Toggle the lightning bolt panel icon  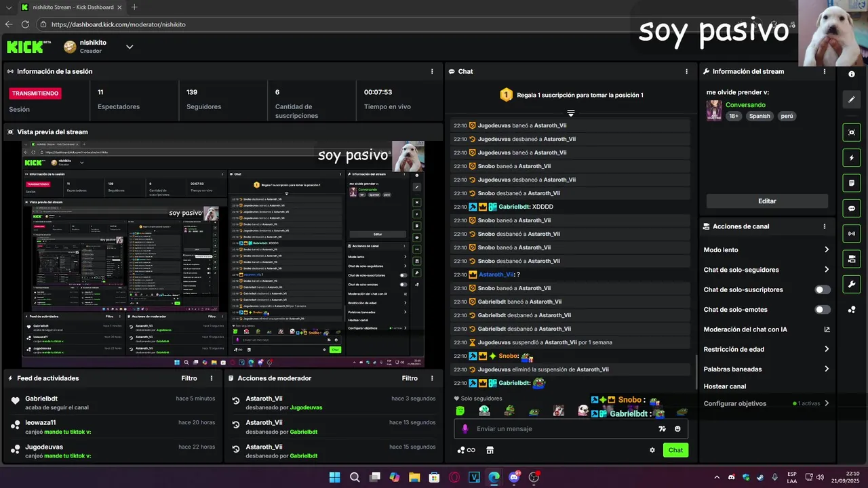coord(852,158)
